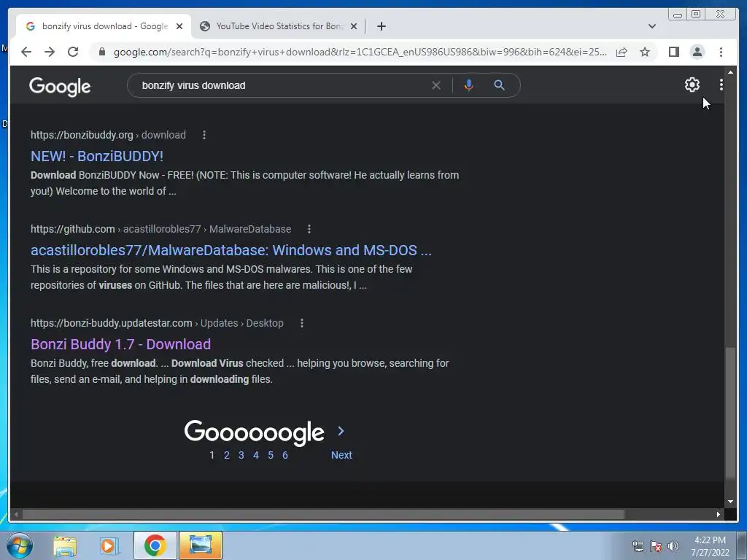Open NEW! - BonziBUDDY! result
This screenshot has width=747, height=560.
(x=97, y=156)
